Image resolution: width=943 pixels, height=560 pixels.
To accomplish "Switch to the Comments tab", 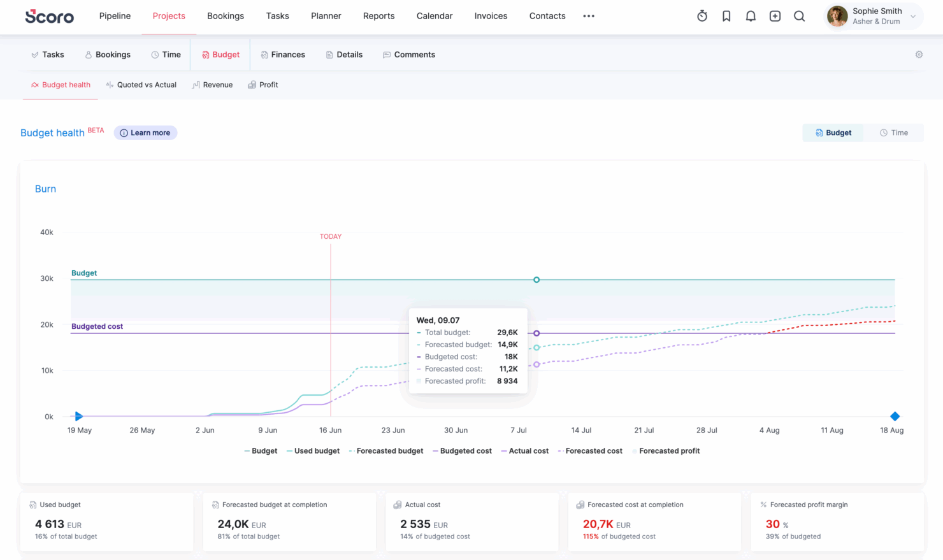I will (409, 55).
